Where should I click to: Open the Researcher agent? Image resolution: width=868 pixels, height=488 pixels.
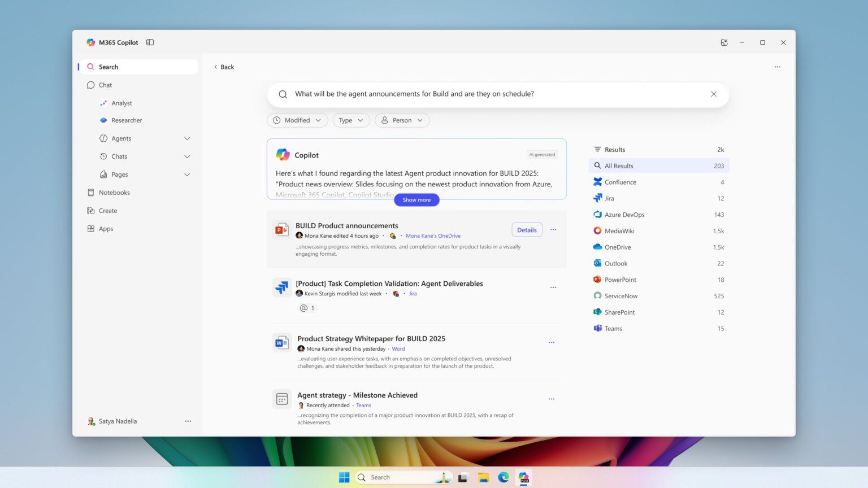pyautogui.click(x=127, y=120)
